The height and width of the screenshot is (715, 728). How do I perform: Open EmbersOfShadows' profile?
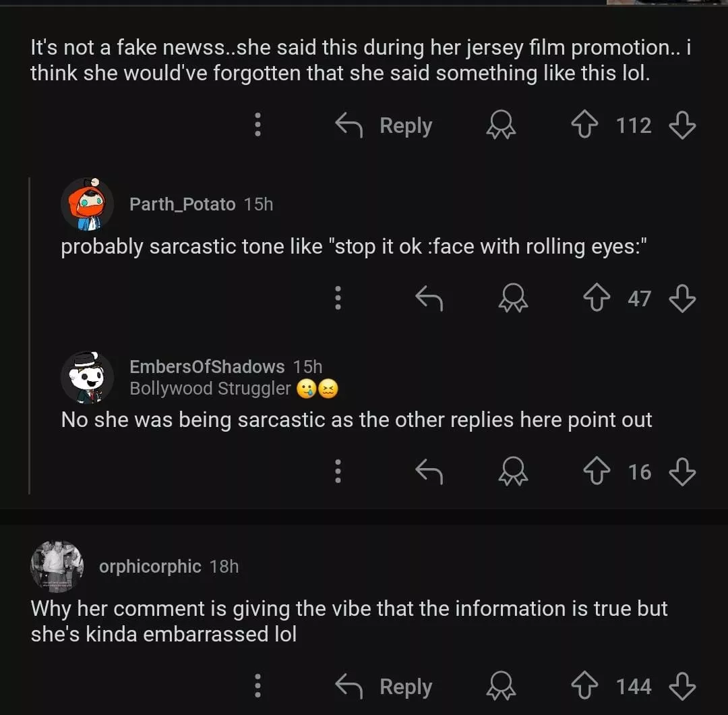(207, 366)
